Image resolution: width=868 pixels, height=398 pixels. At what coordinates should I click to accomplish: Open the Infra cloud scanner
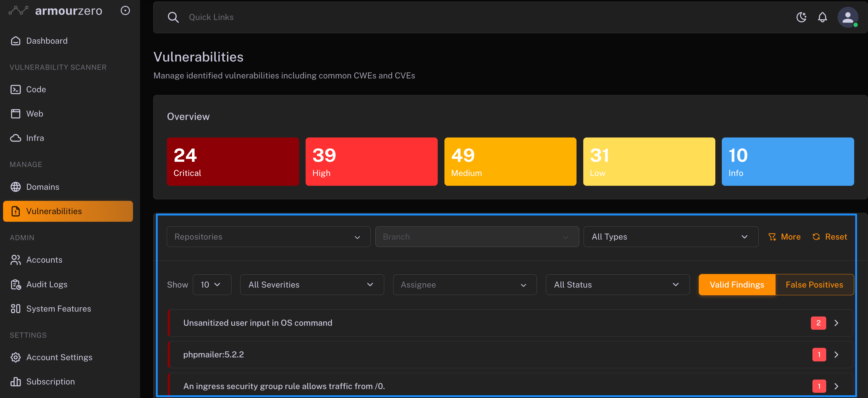pos(35,138)
